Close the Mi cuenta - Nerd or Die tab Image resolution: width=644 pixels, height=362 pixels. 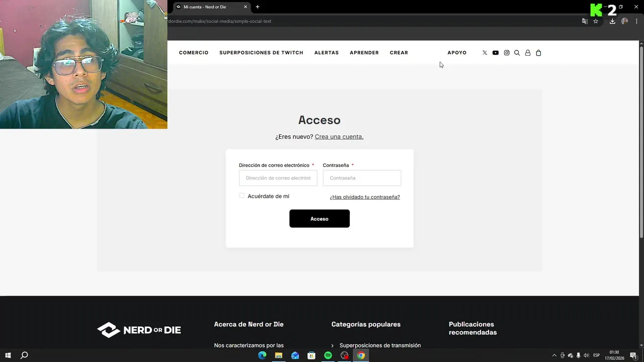point(246,7)
